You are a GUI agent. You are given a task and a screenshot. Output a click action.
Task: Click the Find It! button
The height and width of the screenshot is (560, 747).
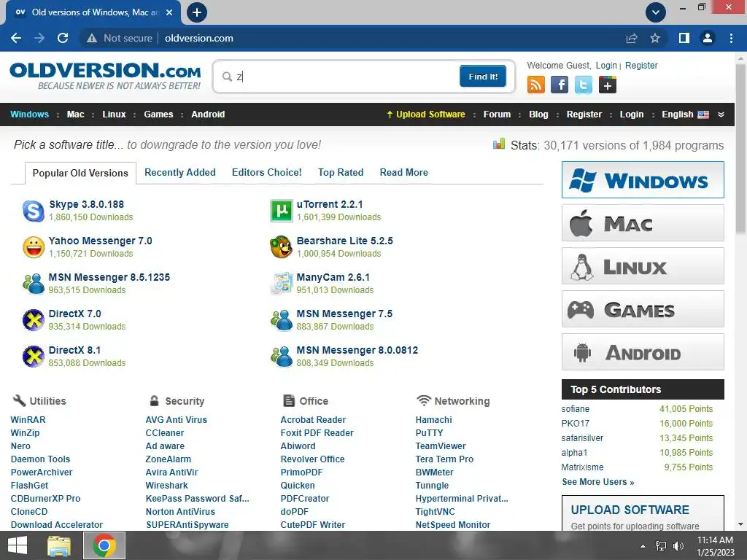click(x=483, y=76)
